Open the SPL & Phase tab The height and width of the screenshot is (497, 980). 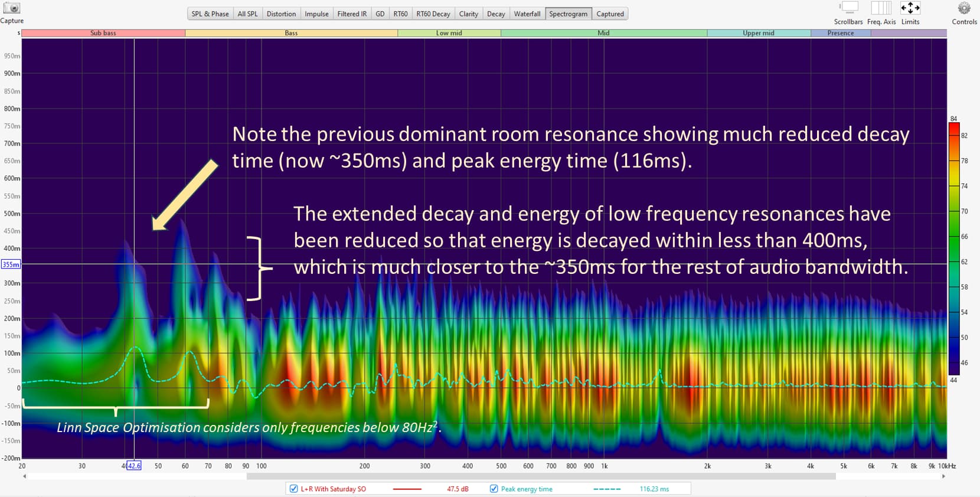[x=210, y=14]
